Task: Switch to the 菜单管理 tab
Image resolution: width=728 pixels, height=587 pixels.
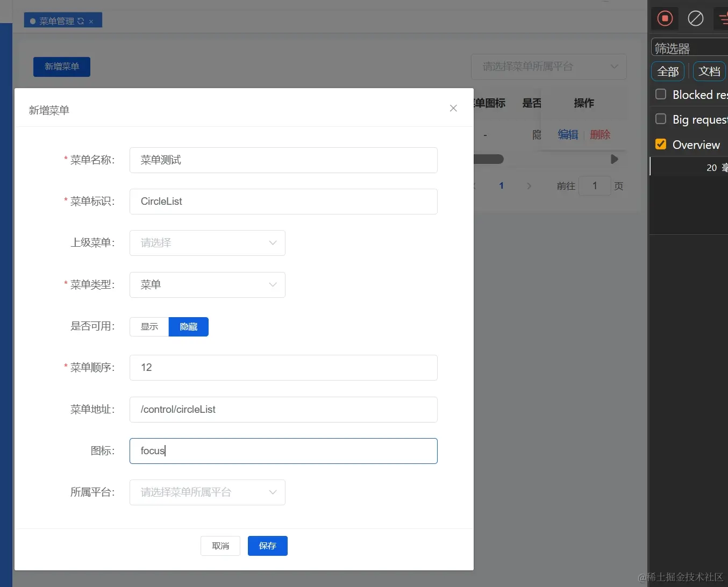Action: coord(56,21)
